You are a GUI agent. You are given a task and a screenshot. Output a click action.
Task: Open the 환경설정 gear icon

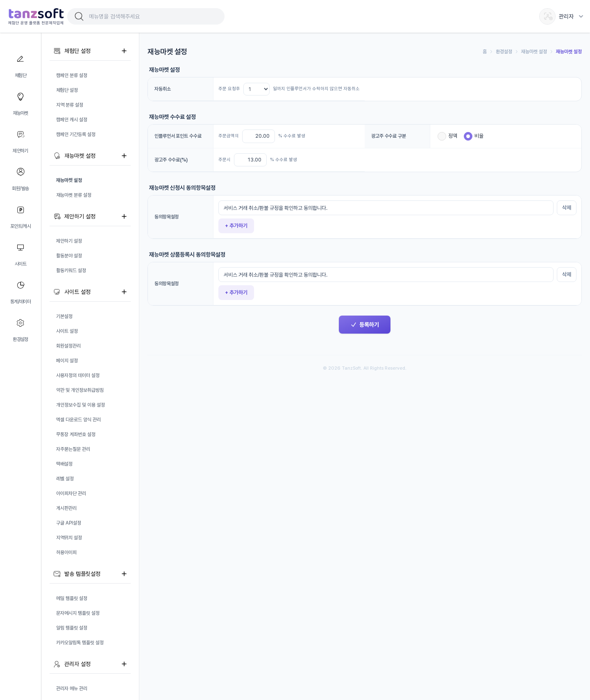click(x=20, y=323)
